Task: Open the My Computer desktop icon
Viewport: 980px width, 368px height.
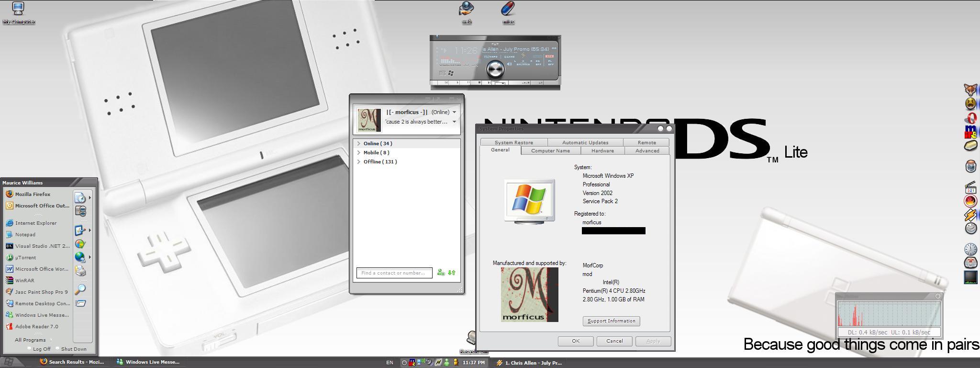Action: coord(18,12)
